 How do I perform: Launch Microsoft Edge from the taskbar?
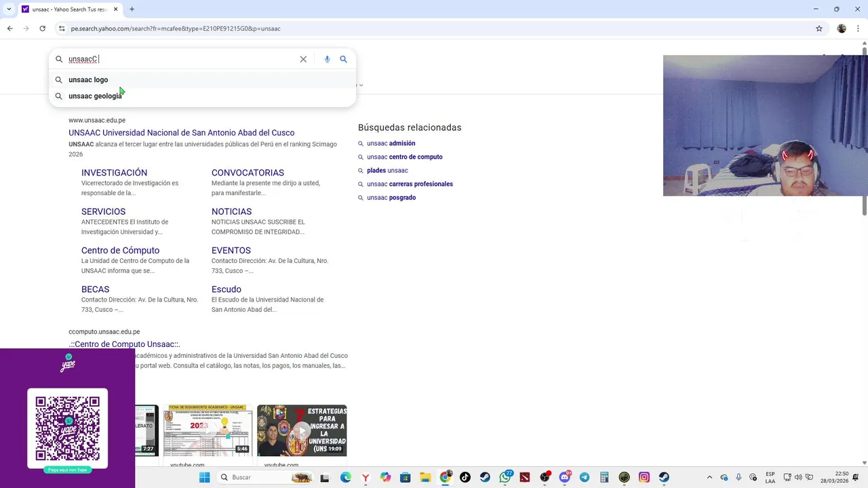click(x=345, y=477)
